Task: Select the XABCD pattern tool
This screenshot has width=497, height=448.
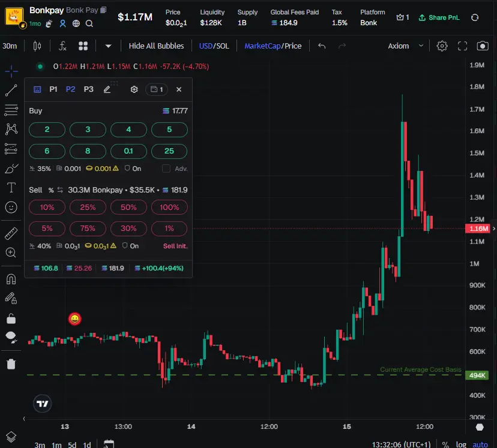Action: pos(11,129)
